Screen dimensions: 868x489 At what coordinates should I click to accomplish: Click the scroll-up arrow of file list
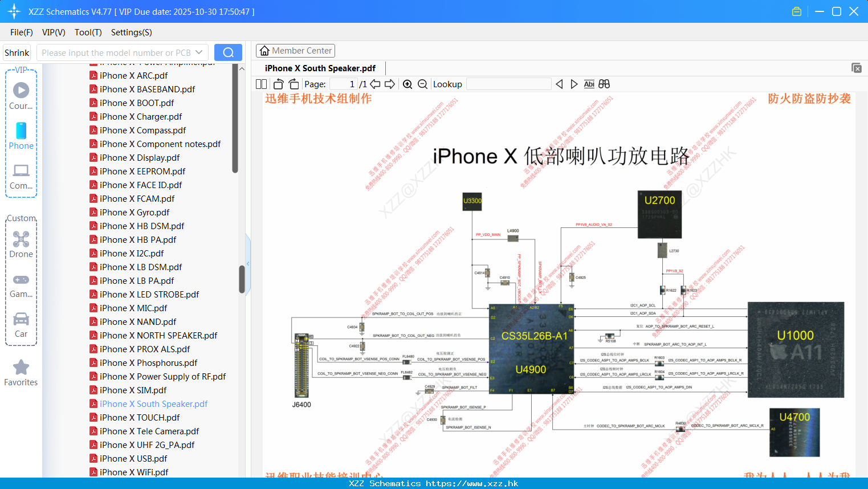click(x=242, y=68)
